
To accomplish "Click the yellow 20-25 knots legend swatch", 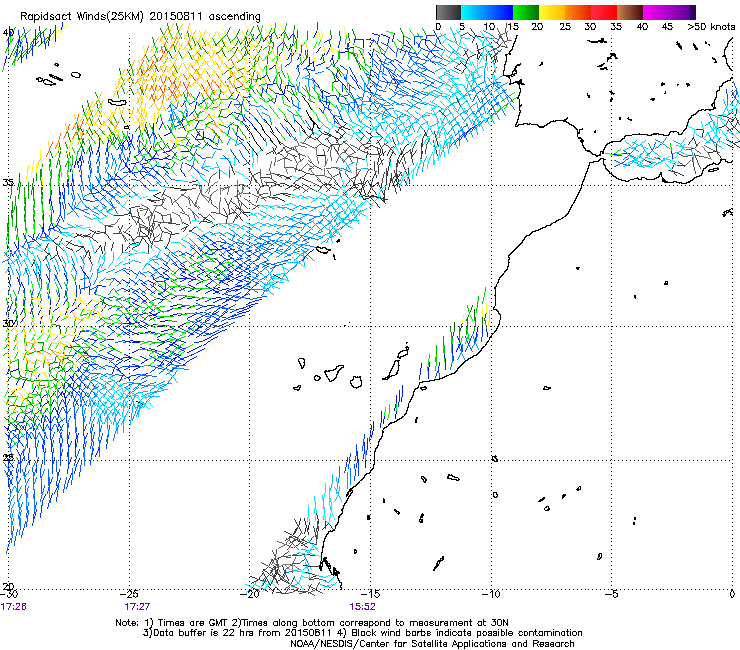I will (552, 12).
